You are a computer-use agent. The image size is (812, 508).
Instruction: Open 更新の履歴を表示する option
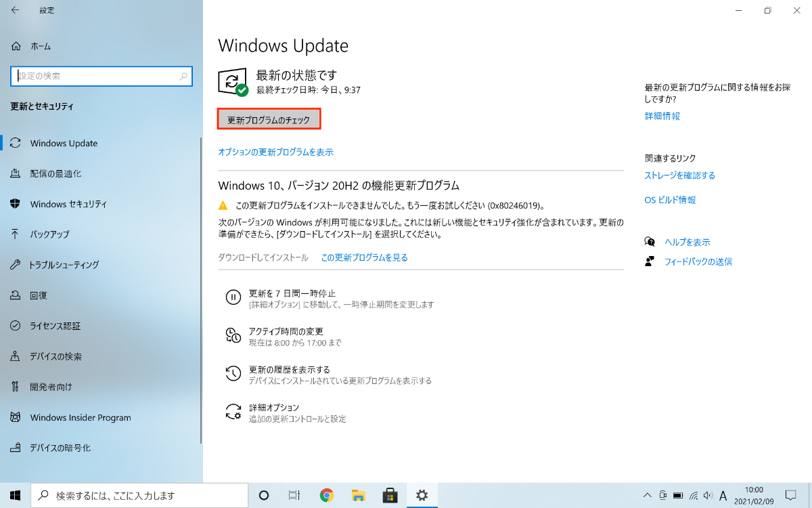click(290, 369)
